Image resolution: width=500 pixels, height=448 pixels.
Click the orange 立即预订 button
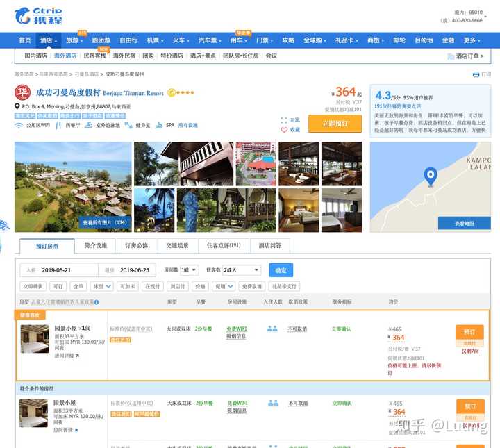coord(335,124)
